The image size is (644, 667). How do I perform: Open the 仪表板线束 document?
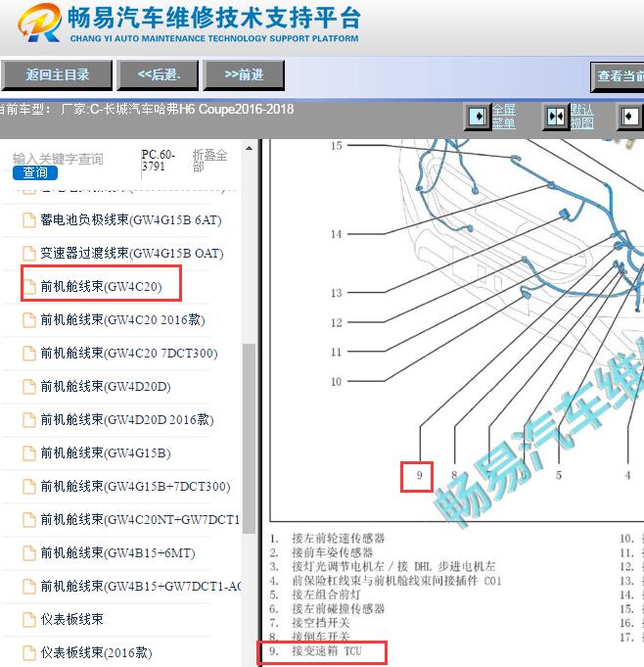coord(71,619)
